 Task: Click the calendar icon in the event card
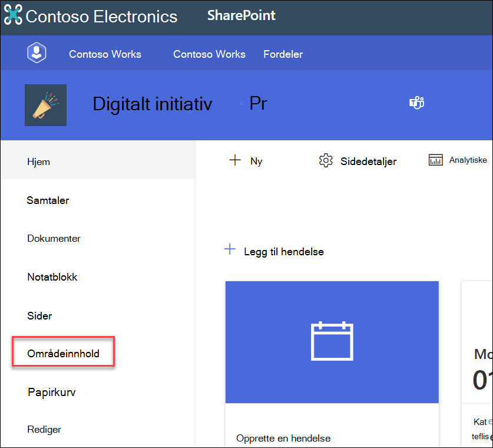pos(332,341)
